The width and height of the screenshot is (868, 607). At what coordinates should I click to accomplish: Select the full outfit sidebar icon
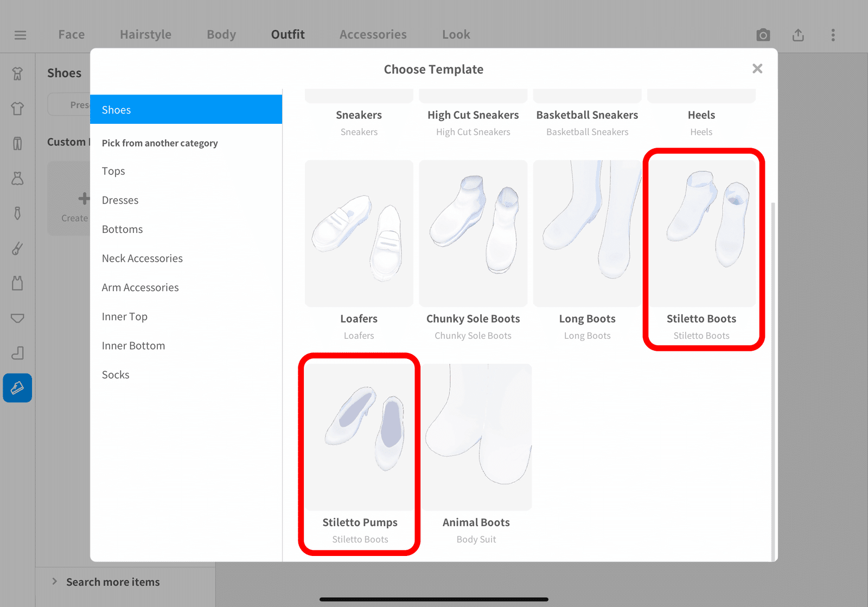pos(17,73)
